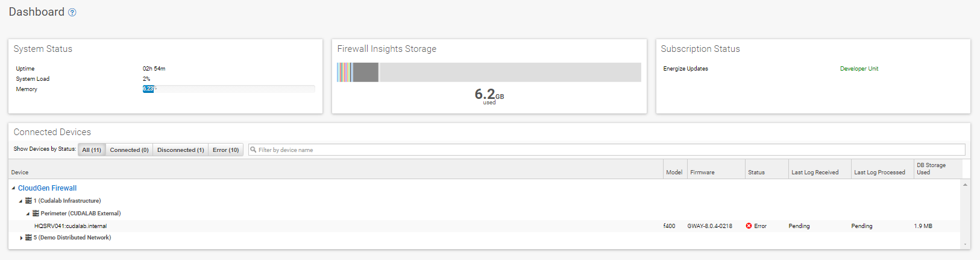Collapse the Perimeter (CUDALAB External) node
The height and width of the screenshot is (260, 980).
click(x=28, y=214)
